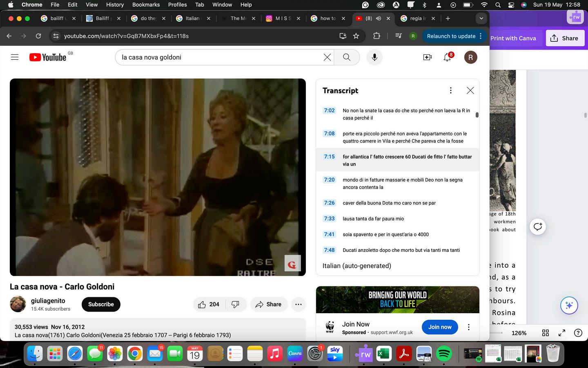Subscribe to the giuliagenito channel
This screenshot has height=368, width=588.
[101, 304]
